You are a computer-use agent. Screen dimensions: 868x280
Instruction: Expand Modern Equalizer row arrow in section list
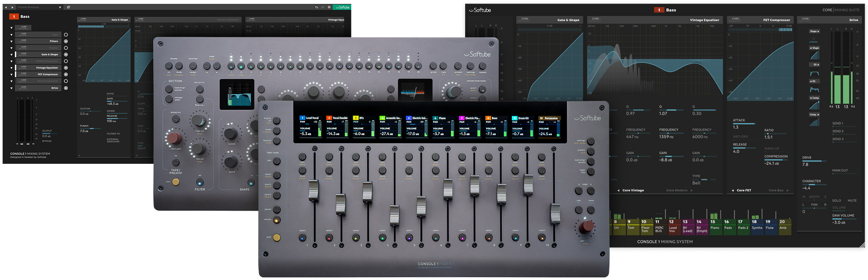coord(11,62)
